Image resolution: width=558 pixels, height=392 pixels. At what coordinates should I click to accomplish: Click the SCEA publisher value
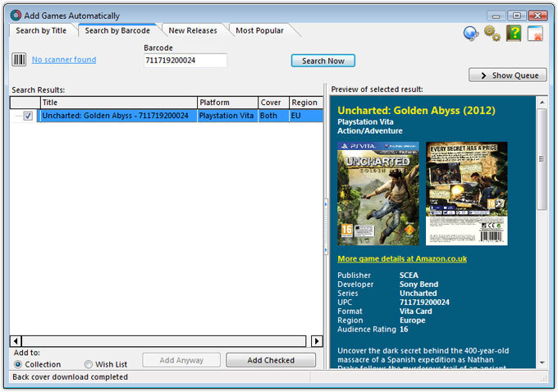click(409, 276)
